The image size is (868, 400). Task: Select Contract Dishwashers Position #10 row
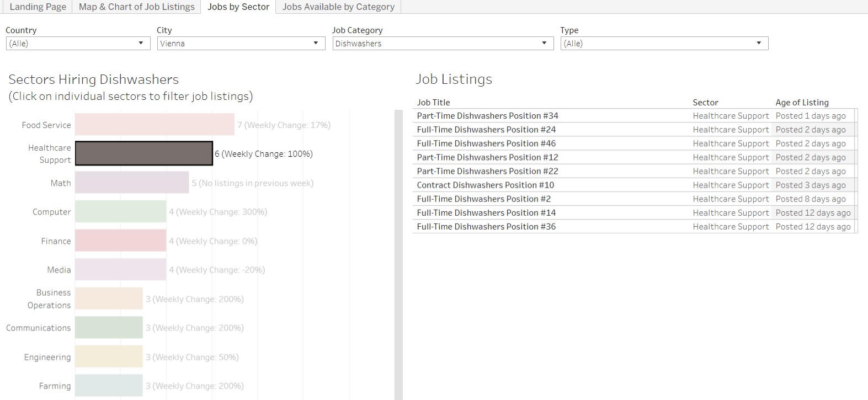(485, 185)
